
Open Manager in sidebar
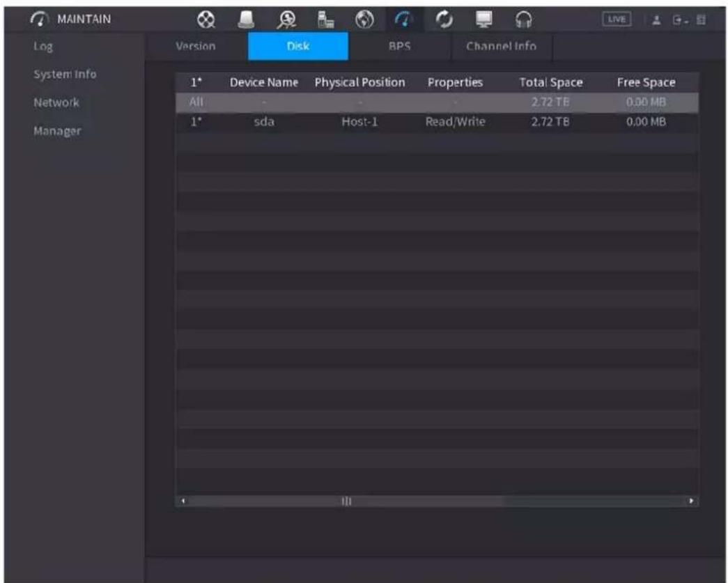click(x=57, y=131)
